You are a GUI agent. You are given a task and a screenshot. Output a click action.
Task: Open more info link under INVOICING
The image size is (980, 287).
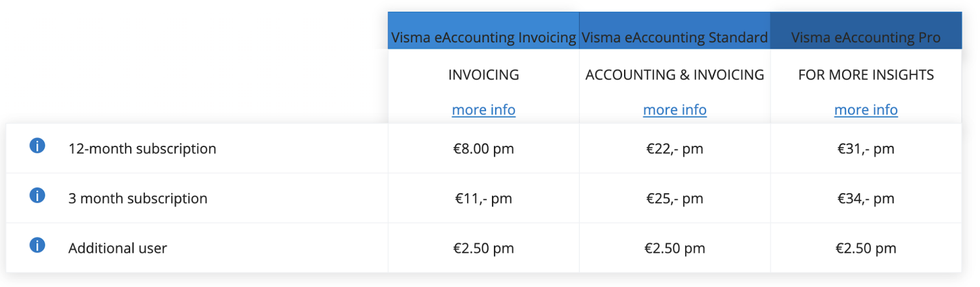[483, 110]
